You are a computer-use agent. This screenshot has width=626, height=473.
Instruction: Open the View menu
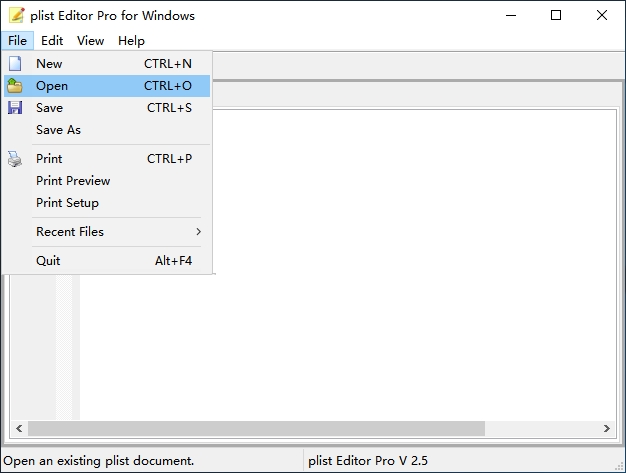point(91,41)
